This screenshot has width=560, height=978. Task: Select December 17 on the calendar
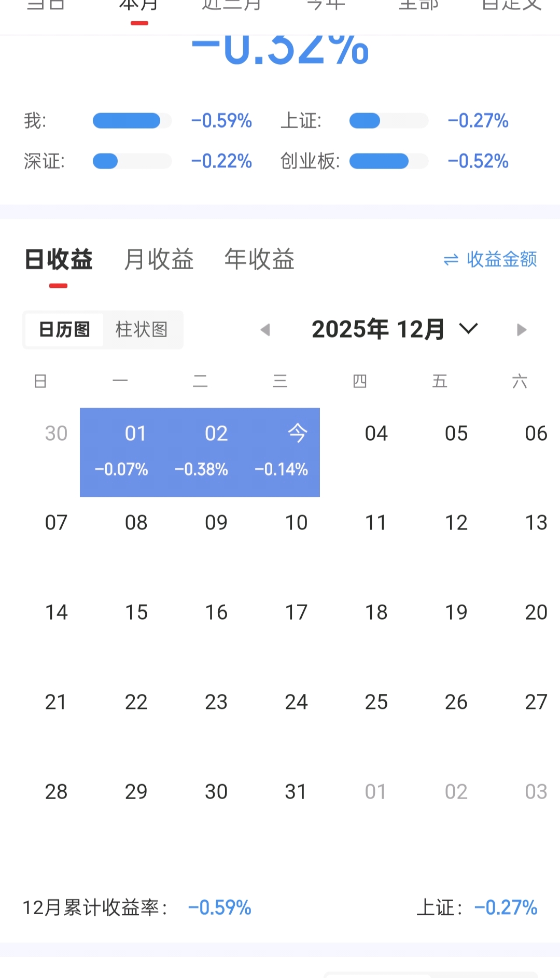click(296, 612)
